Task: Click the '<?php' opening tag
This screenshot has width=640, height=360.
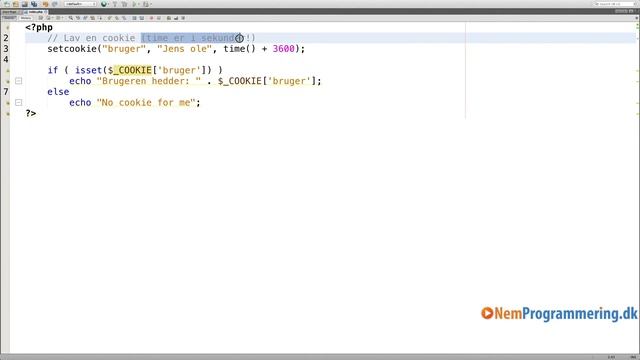Action: [39, 27]
